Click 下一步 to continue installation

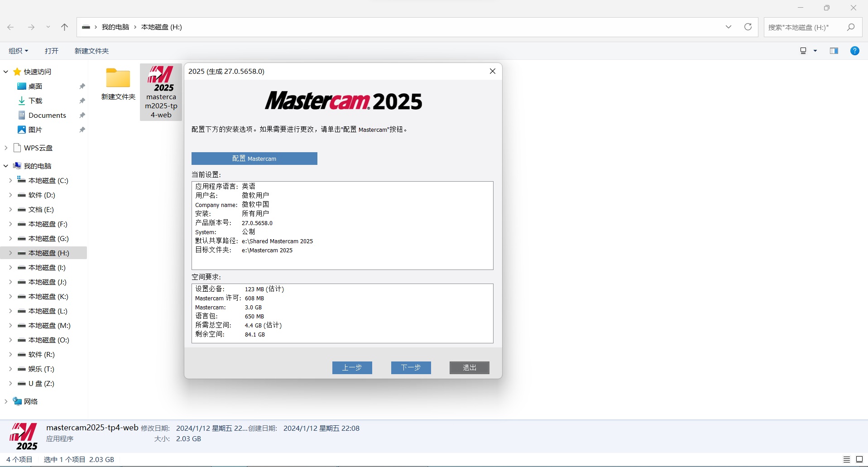pyautogui.click(x=411, y=368)
